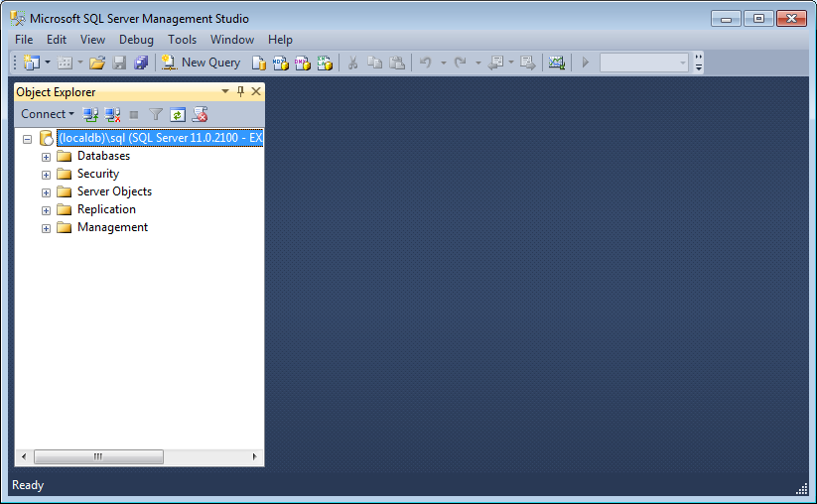This screenshot has width=817, height=504.
Task: Open toolbar overflow options arrow
Action: point(699,63)
